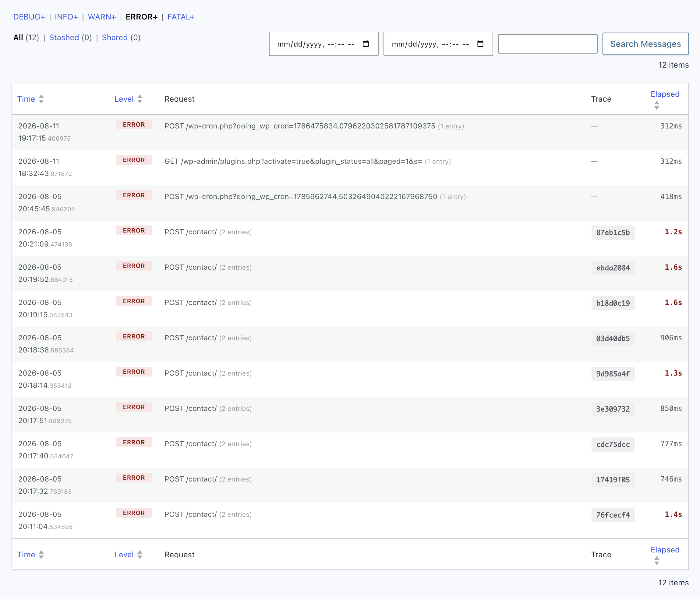Click the 850ms elapsed value
The height and width of the screenshot is (599, 700).
pyautogui.click(x=671, y=408)
